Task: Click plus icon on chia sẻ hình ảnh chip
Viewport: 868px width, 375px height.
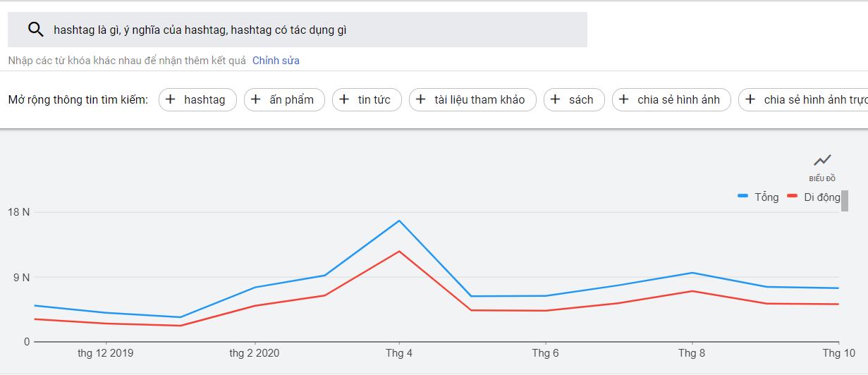Action: coord(624,99)
